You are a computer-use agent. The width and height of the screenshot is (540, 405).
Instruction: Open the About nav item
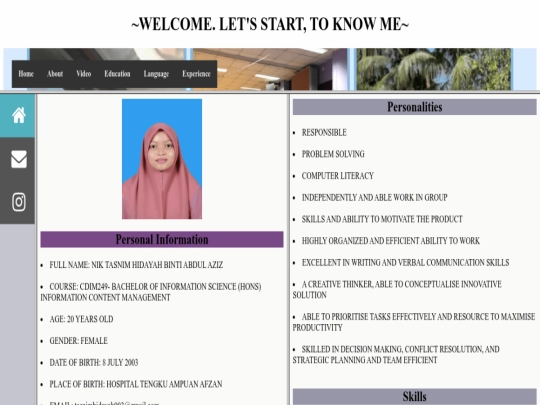click(x=55, y=74)
